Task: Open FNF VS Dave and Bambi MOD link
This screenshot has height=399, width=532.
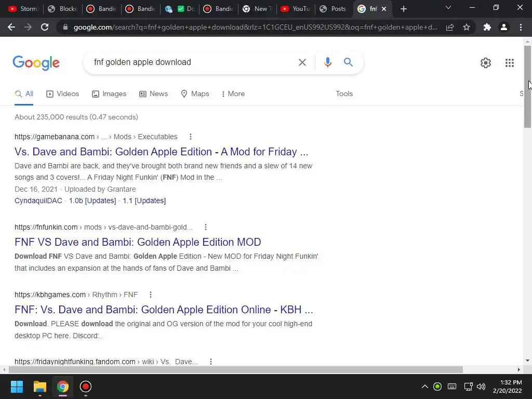Action: 138,242
